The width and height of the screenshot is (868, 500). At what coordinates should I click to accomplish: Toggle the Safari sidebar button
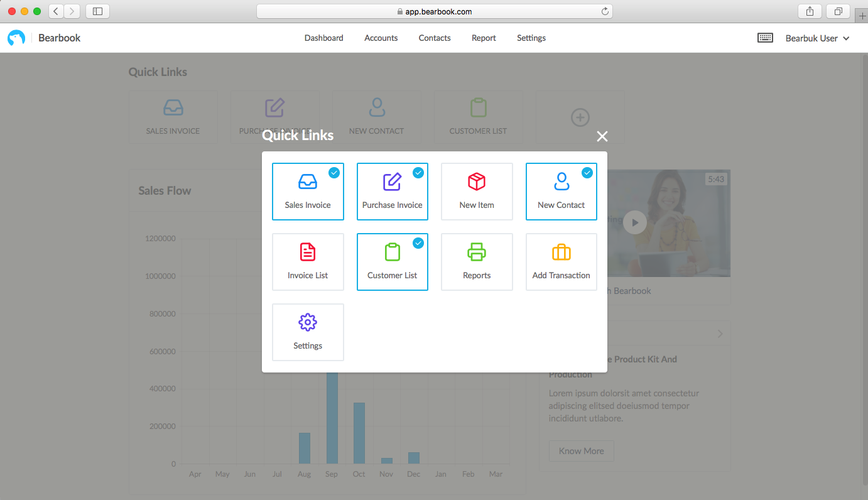click(97, 11)
